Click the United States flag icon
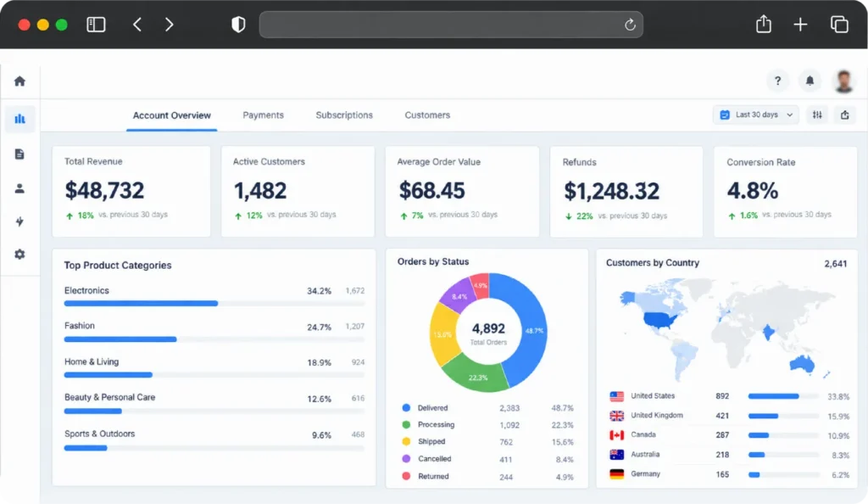 [x=617, y=396]
